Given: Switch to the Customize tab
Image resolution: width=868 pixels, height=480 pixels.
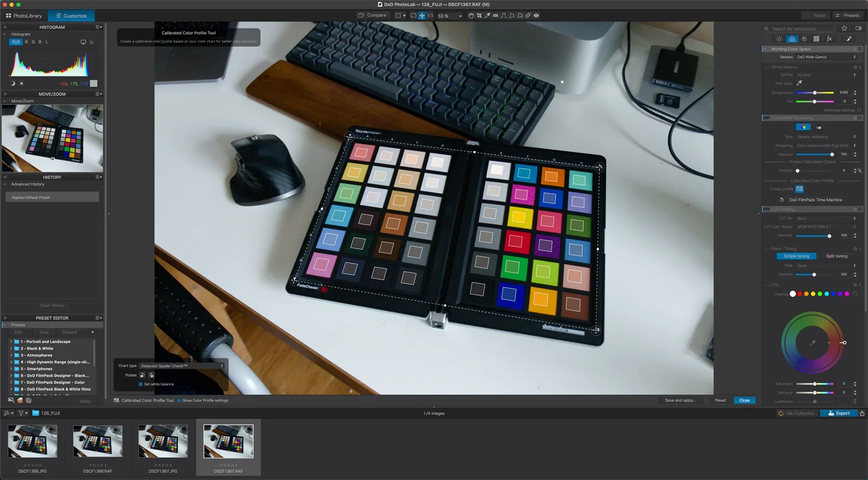Looking at the screenshot, I should click(x=71, y=16).
